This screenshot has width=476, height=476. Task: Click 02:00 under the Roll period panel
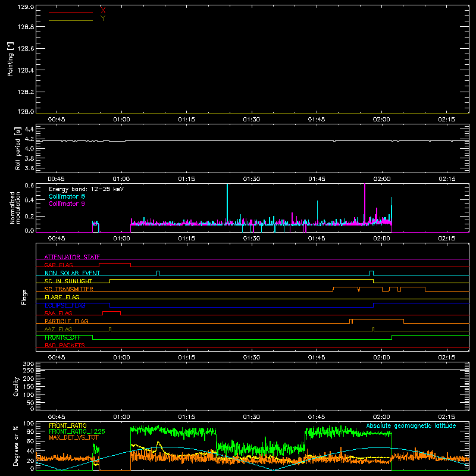point(381,179)
